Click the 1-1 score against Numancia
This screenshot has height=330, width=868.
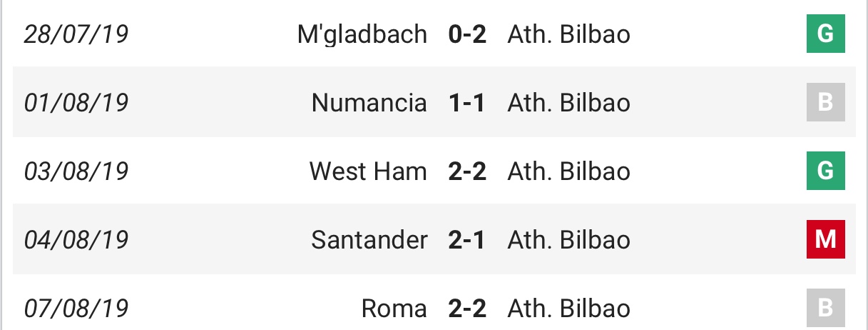pos(467,103)
